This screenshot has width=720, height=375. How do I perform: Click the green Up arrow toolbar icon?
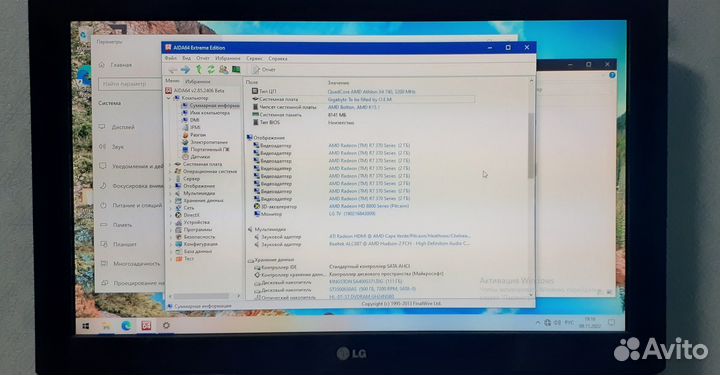pos(199,70)
